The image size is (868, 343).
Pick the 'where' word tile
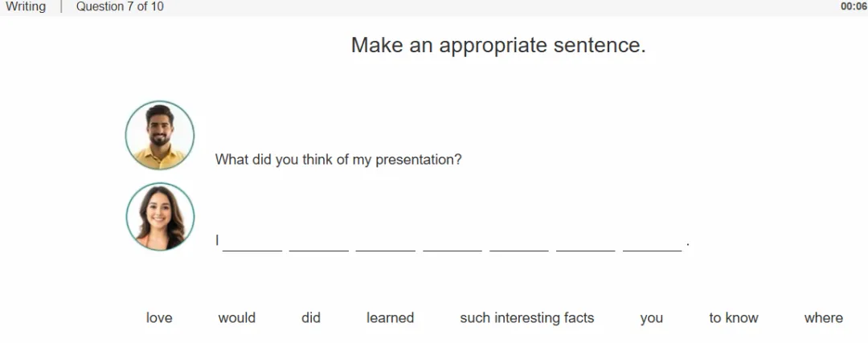point(824,318)
